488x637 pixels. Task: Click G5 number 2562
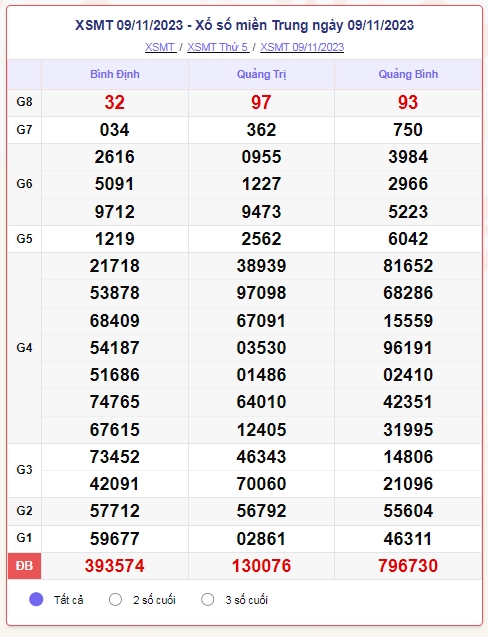pyautogui.click(x=261, y=239)
